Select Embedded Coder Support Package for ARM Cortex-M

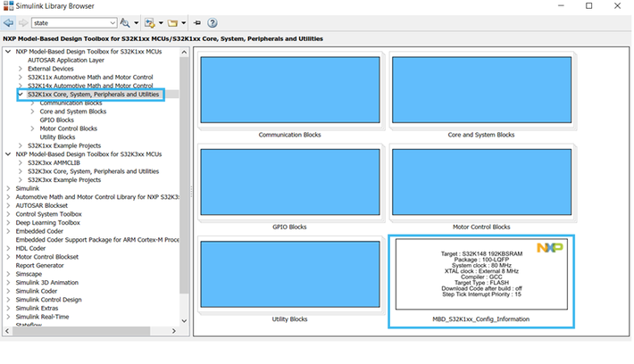tap(97, 240)
